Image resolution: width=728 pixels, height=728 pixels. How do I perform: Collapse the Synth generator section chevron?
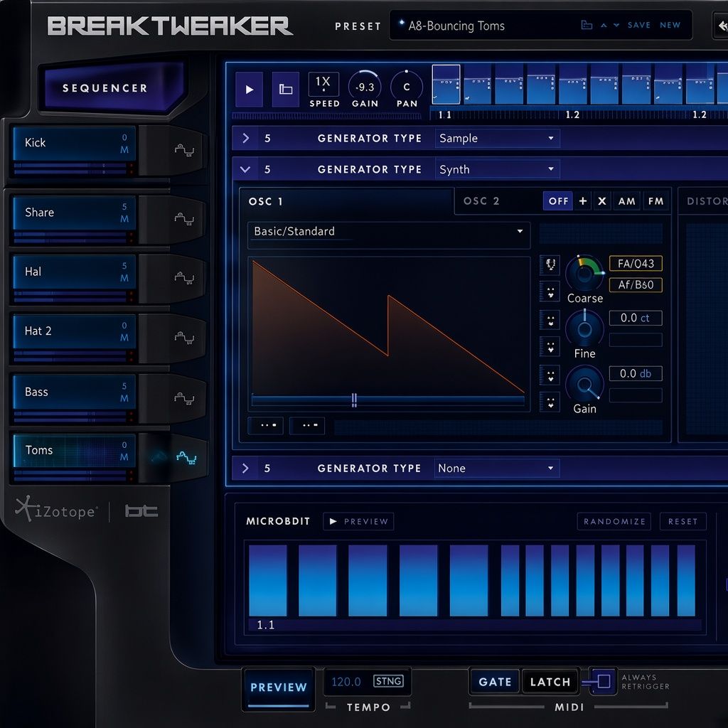(x=245, y=169)
